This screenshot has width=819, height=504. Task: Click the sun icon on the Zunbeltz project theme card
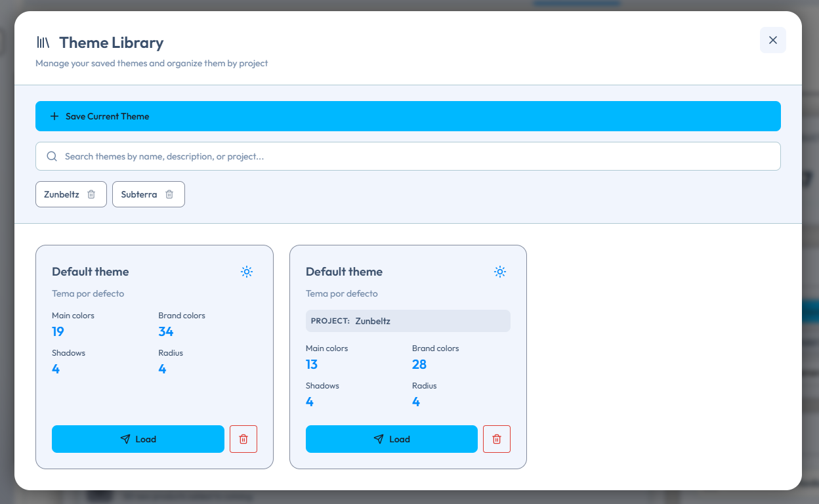(500, 272)
